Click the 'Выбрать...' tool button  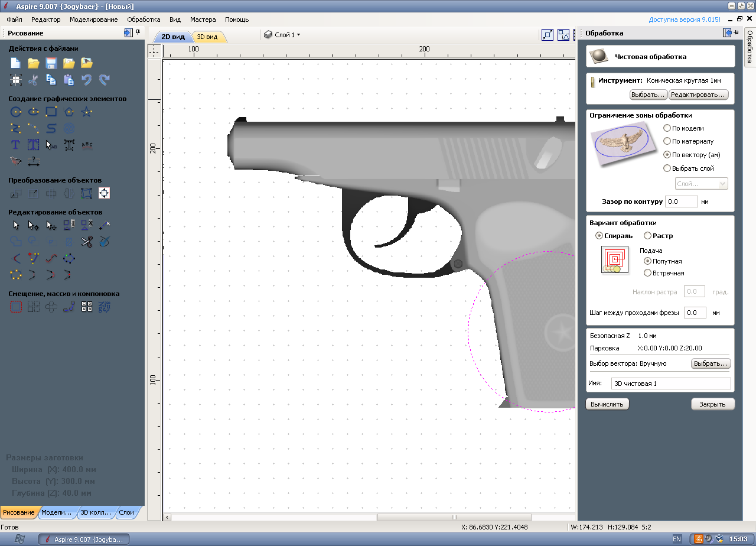click(649, 95)
